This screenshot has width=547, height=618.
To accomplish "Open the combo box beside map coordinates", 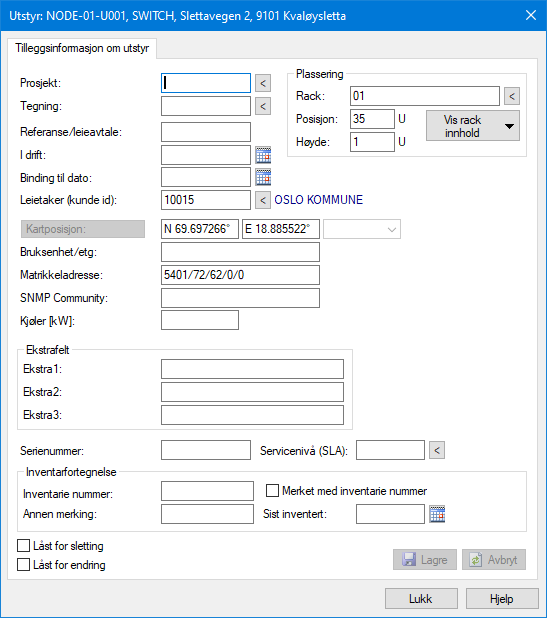I will (362, 229).
